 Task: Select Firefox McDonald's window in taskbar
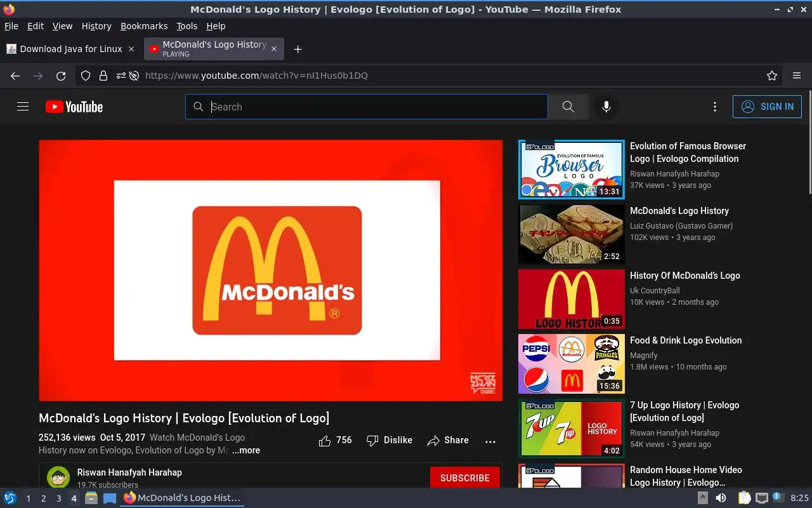coord(183,498)
